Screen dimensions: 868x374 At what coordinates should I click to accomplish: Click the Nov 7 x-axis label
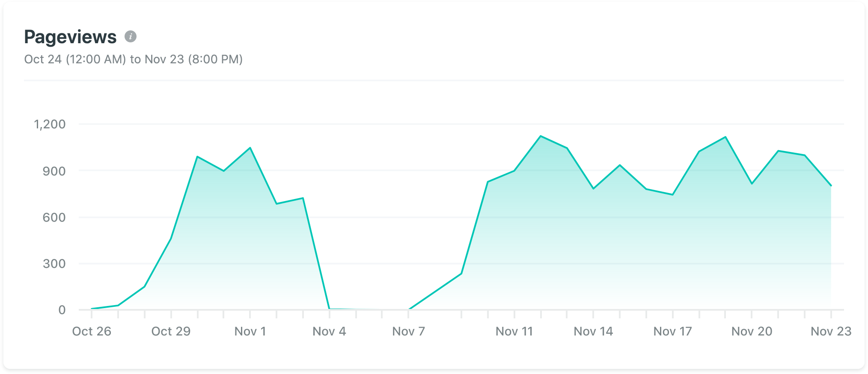pos(408,331)
